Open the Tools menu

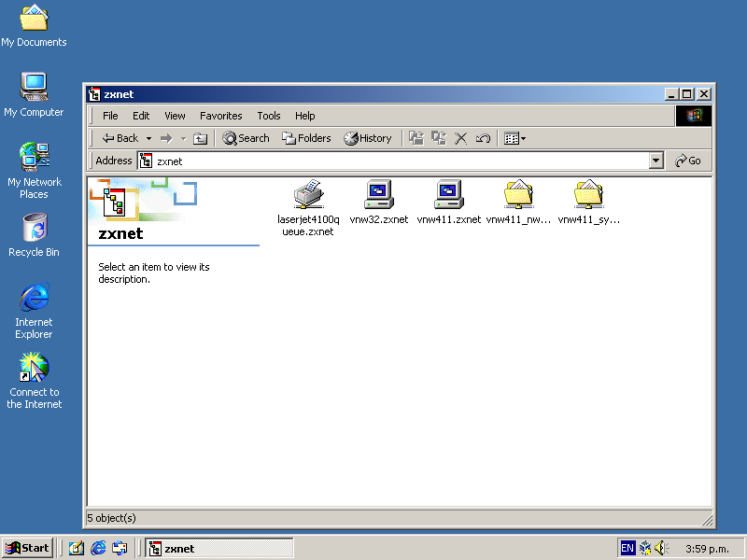pyautogui.click(x=269, y=116)
